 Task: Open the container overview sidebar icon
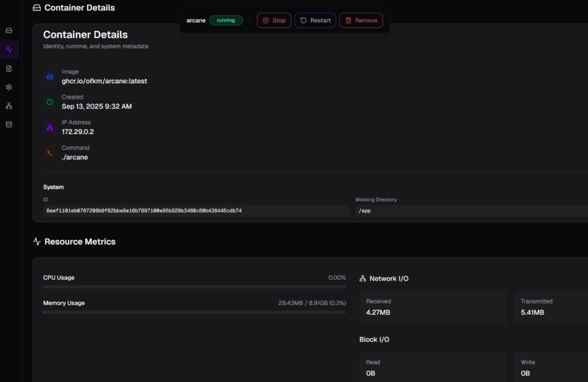coord(9,30)
